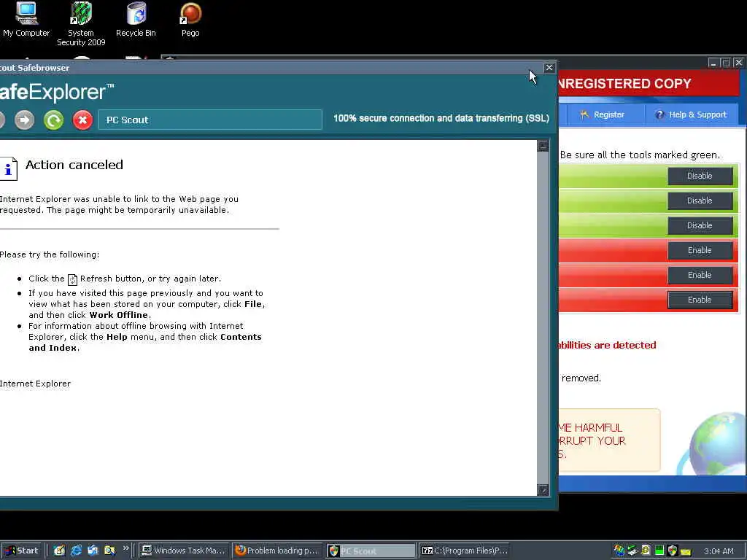Click the 100% secure connection SSL label

[x=441, y=118]
